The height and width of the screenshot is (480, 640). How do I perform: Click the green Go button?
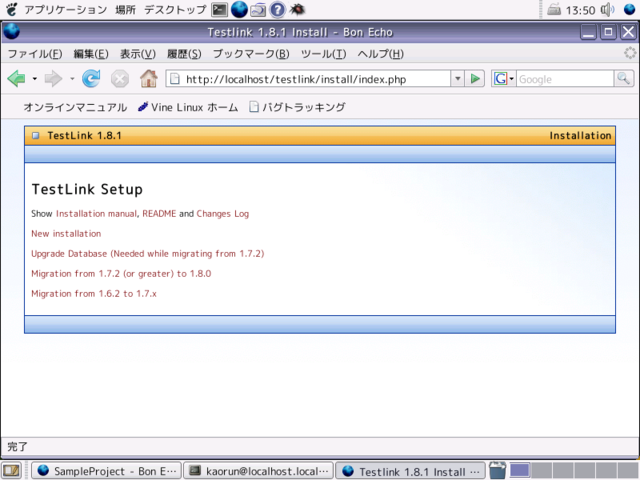pyautogui.click(x=475, y=79)
